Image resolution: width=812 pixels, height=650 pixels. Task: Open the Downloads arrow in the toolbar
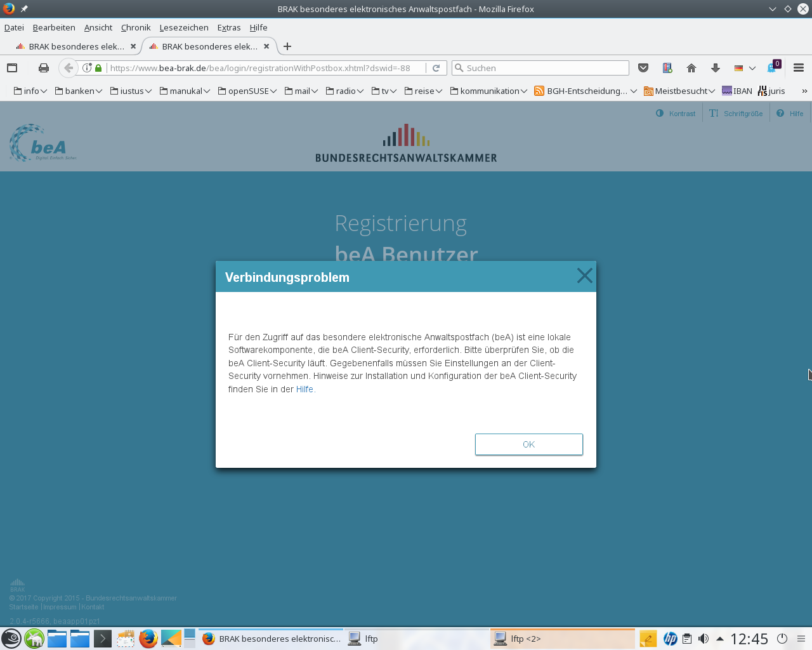[714, 68]
